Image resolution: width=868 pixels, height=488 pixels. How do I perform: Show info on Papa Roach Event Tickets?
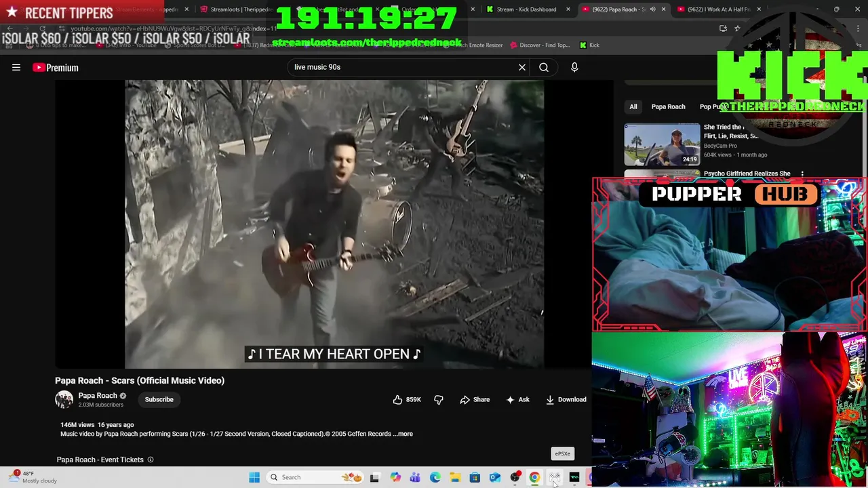click(x=151, y=460)
